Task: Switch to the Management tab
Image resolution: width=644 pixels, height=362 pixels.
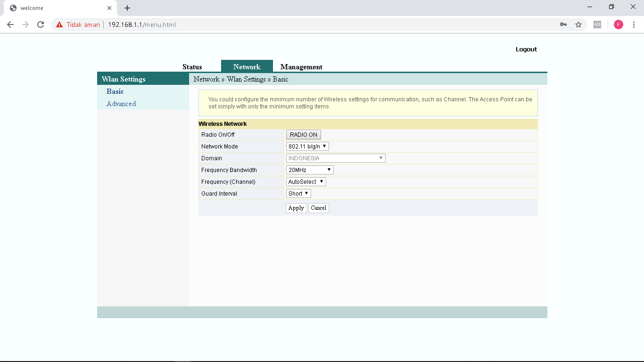Action: pyautogui.click(x=301, y=67)
